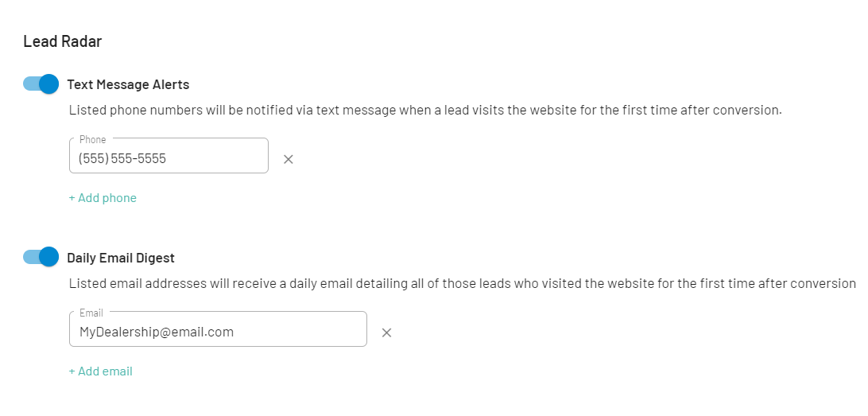The height and width of the screenshot is (416, 868).
Task: Click the Daily Email Digest label
Action: coord(121,258)
